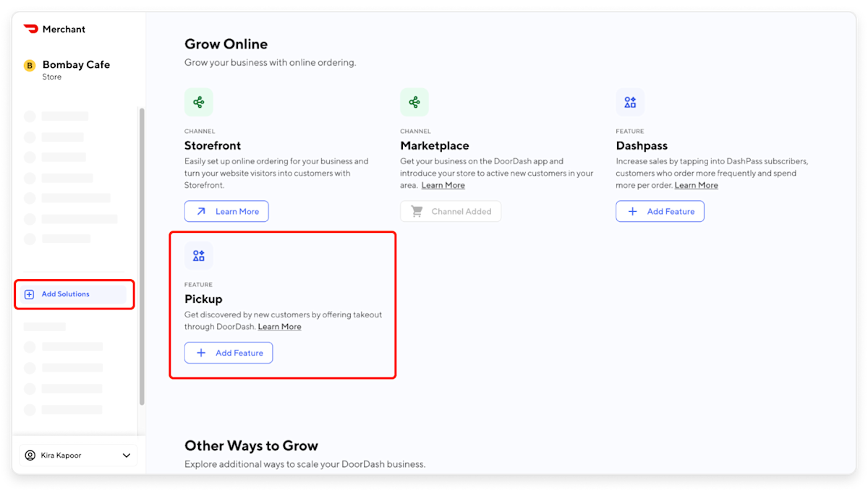Click the Kira Kapoor user profile icon

(x=30, y=456)
